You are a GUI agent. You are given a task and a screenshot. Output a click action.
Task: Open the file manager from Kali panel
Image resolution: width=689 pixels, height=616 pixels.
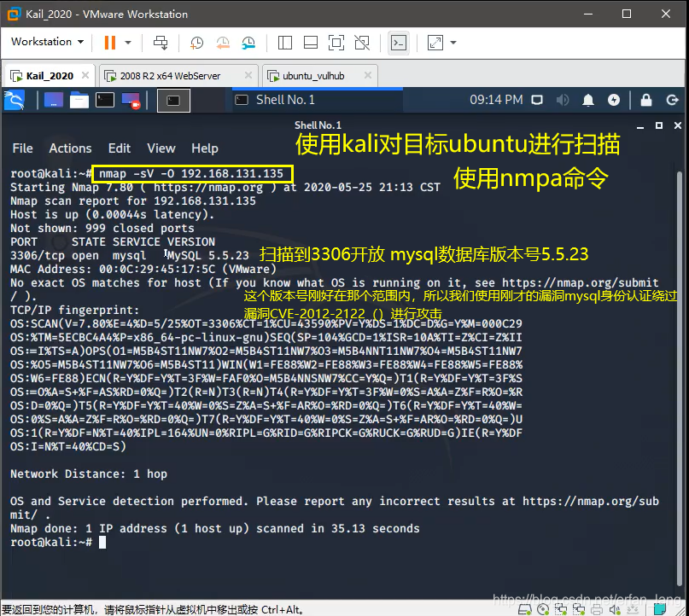[79, 100]
